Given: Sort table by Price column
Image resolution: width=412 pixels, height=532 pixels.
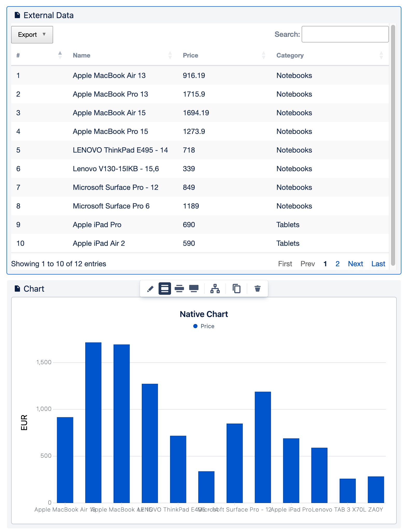Looking at the screenshot, I should click(x=190, y=55).
